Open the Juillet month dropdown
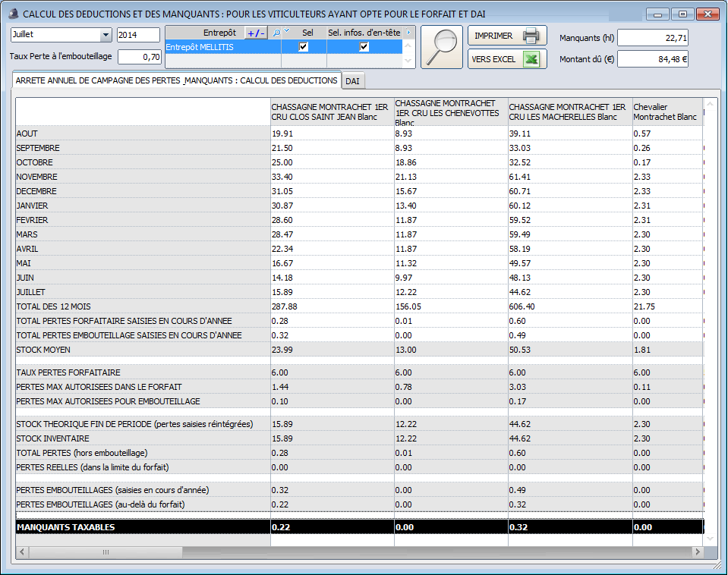Viewport: 728px width, 575px height. (x=106, y=35)
